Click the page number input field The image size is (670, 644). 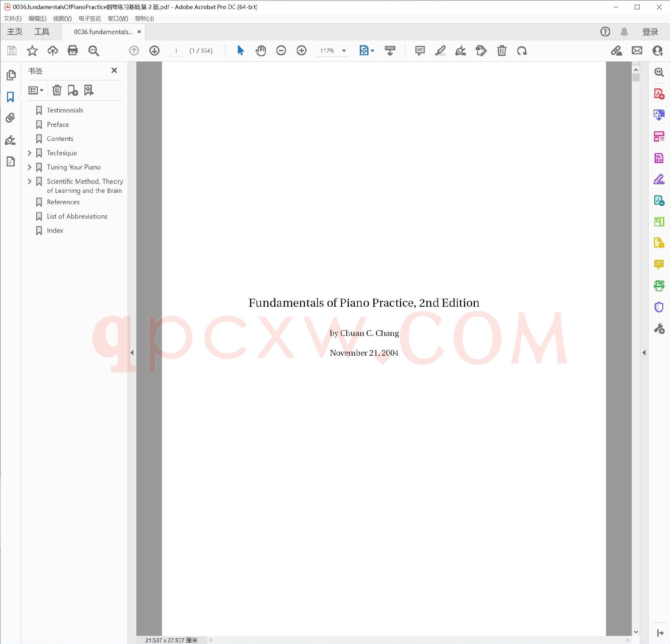176,51
